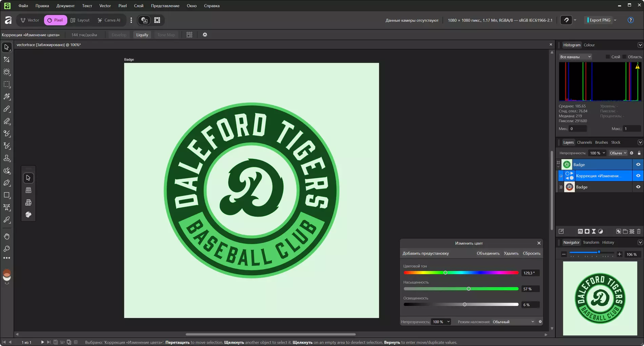The width and height of the screenshot is (644, 346).
Task: Delete layer with trash icon
Action: [639, 231]
